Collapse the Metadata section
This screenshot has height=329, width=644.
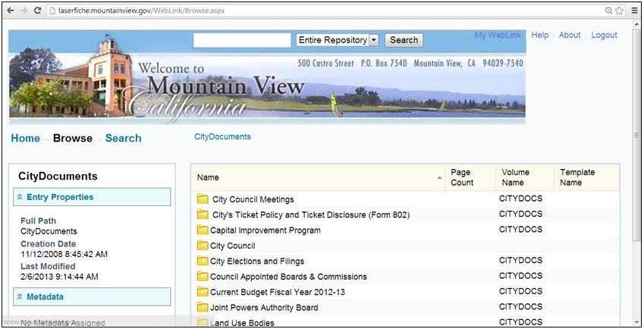[x=20, y=296]
